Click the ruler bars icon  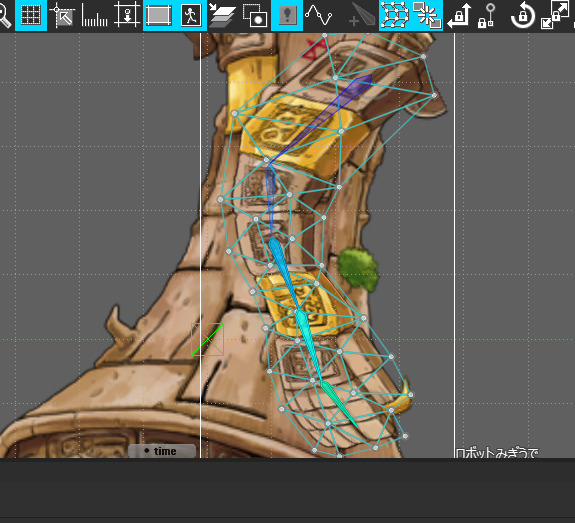95,15
